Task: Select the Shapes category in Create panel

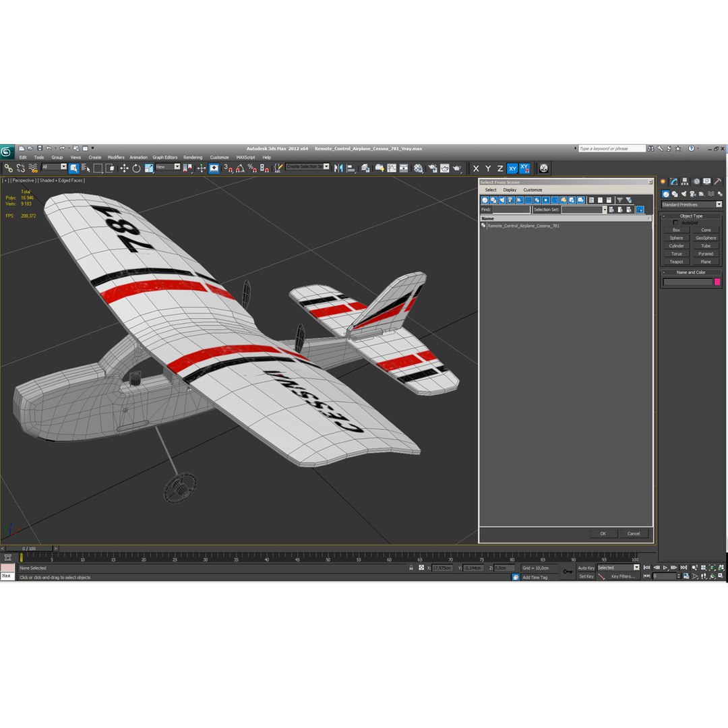Action: click(675, 194)
